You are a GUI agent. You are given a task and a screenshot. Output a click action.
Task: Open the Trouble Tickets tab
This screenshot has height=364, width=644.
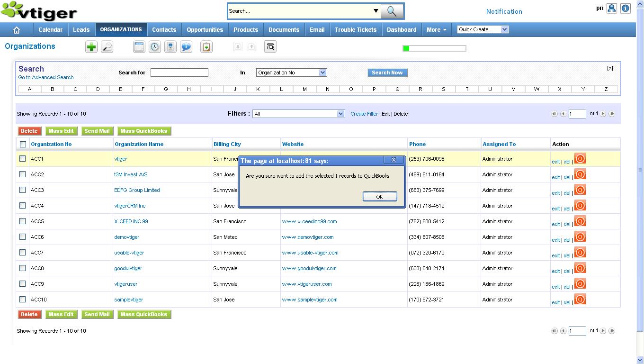[x=356, y=29]
